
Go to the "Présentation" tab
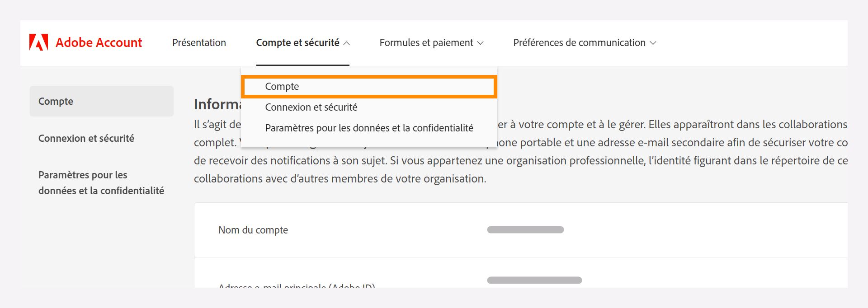click(x=199, y=42)
